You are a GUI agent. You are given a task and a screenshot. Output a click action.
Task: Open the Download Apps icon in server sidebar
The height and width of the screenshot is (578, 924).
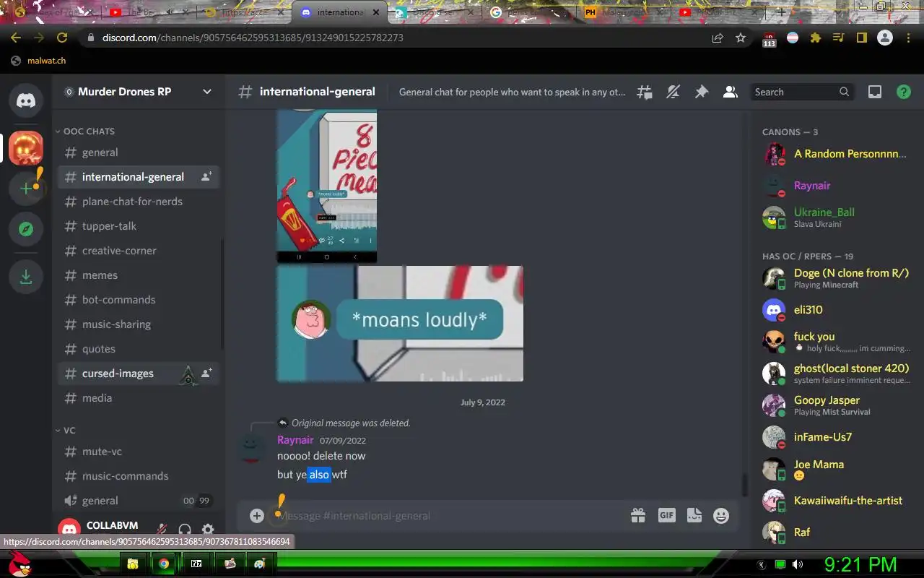(x=26, y=277)
